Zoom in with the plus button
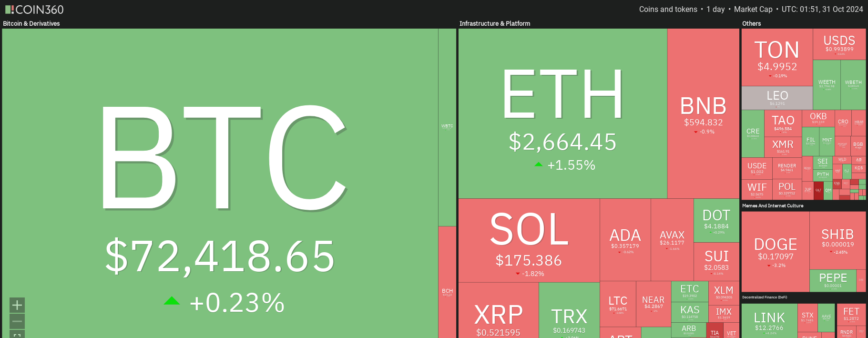This screenshot has height=338, width=868. click(x=17, y=305)
